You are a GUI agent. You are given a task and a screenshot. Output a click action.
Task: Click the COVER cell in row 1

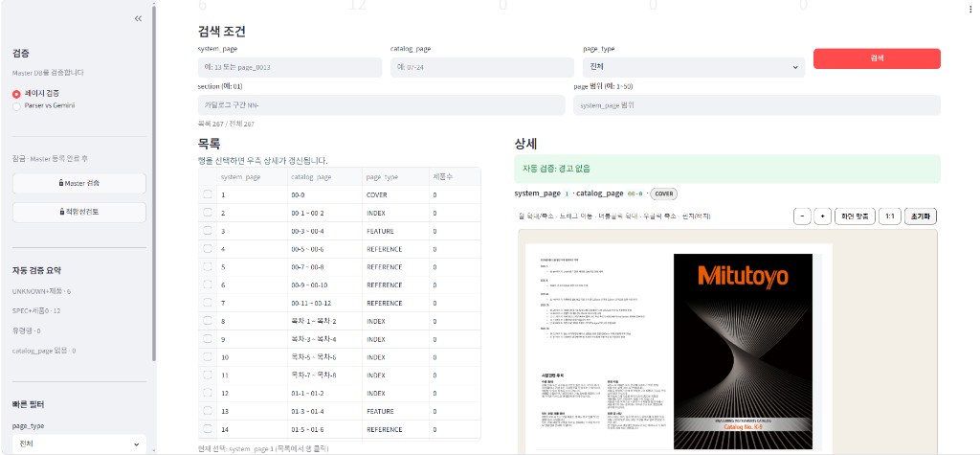tap(395, 195)
